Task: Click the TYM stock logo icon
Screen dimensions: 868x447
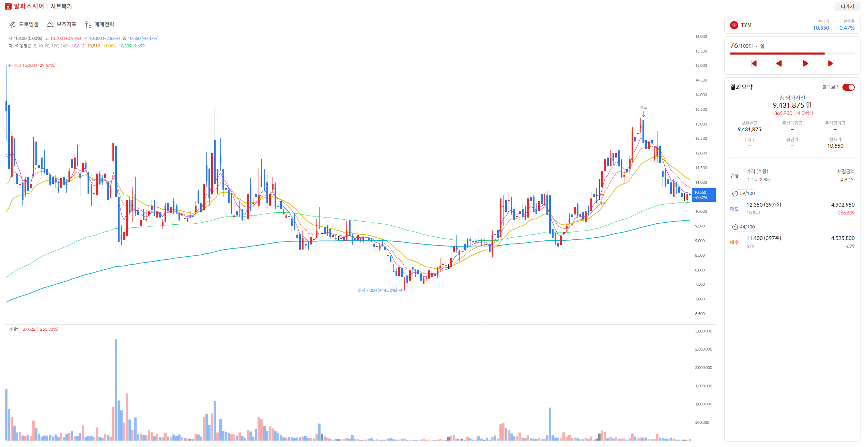Action: 734,25
